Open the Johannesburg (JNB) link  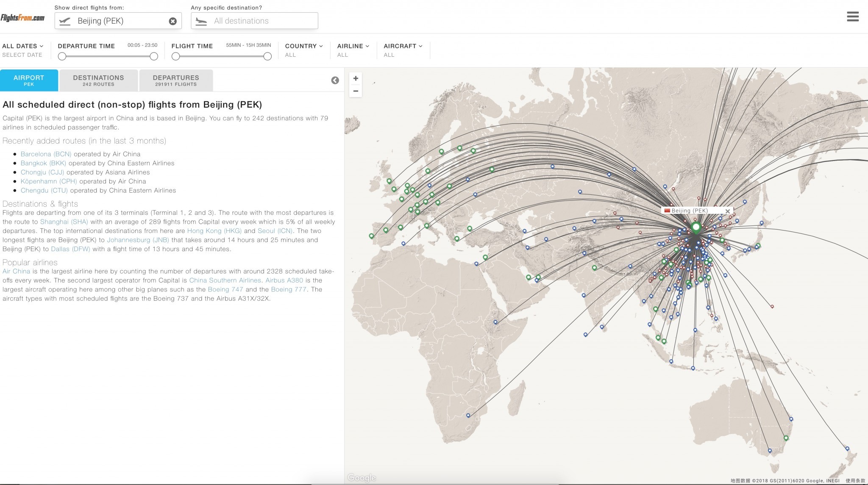[x=138, y=240]
